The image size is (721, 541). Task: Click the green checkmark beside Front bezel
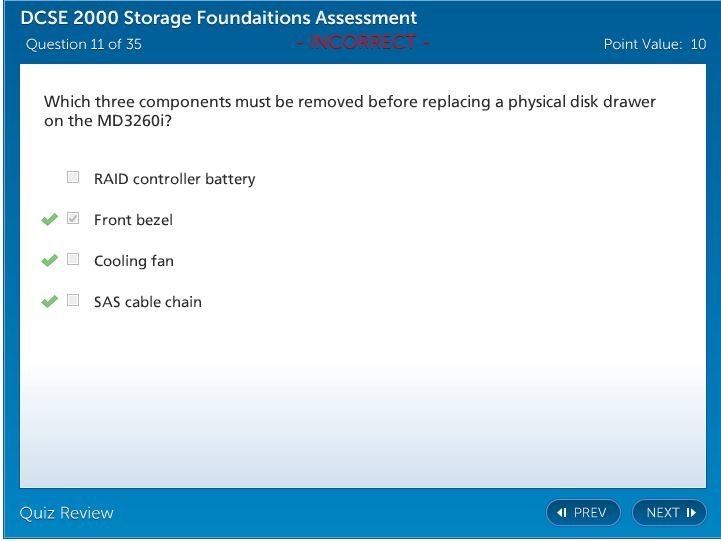pos(49,220)
